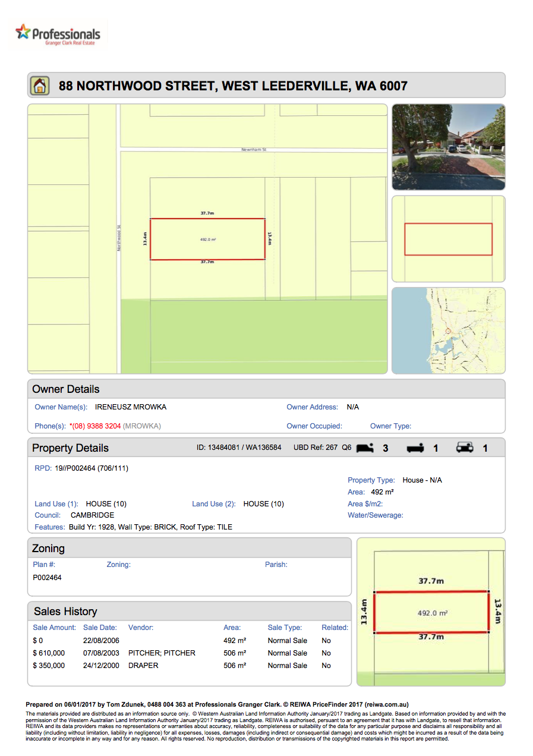The height and width of the screenshot is (756, 533).
Task: Click the UBD Ref: 267 Q6 text
Action: click(323, 448)
